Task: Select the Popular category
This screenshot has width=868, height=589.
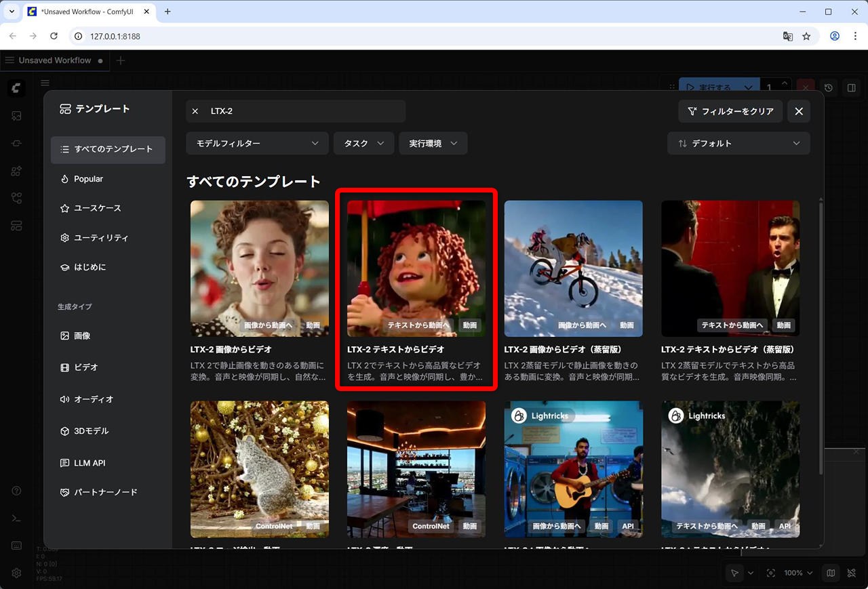Action: click(88, 179)
